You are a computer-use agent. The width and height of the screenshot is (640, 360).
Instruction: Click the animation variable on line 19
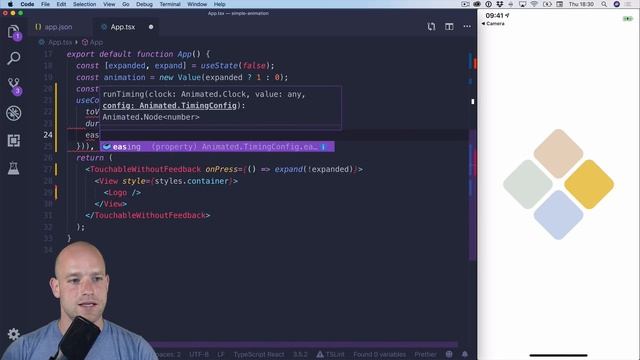[124, 77]
